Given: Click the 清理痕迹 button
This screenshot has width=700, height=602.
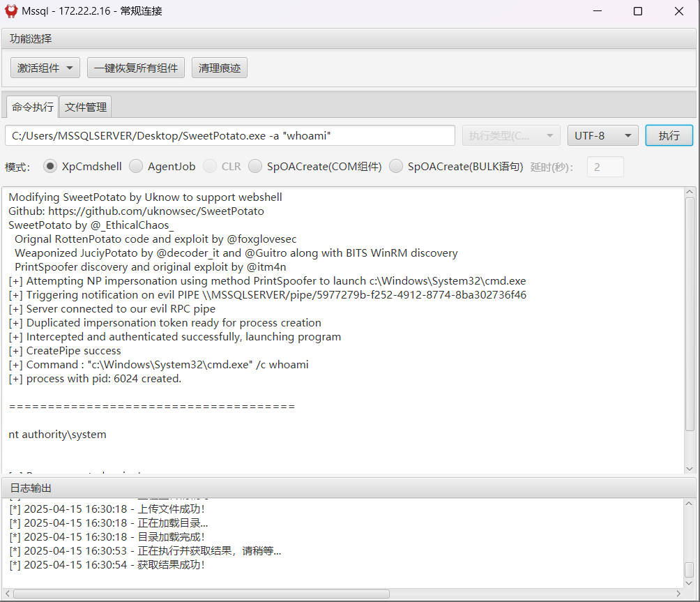Looking at the screenshot, I should [219, 68].
